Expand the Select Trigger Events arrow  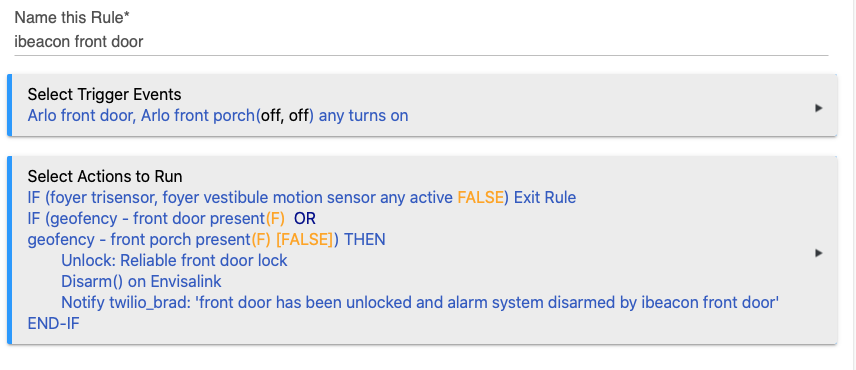[818, 108]
